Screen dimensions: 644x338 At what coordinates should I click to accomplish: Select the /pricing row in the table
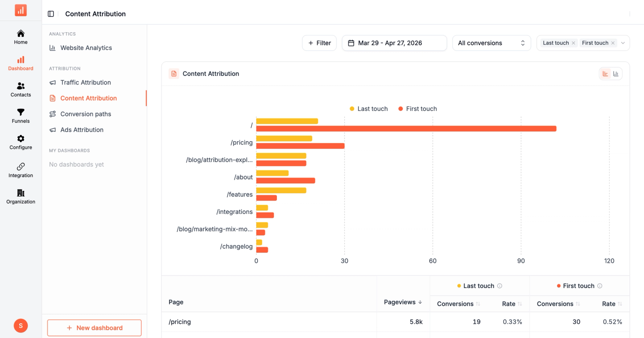click(x=395, y=322)
